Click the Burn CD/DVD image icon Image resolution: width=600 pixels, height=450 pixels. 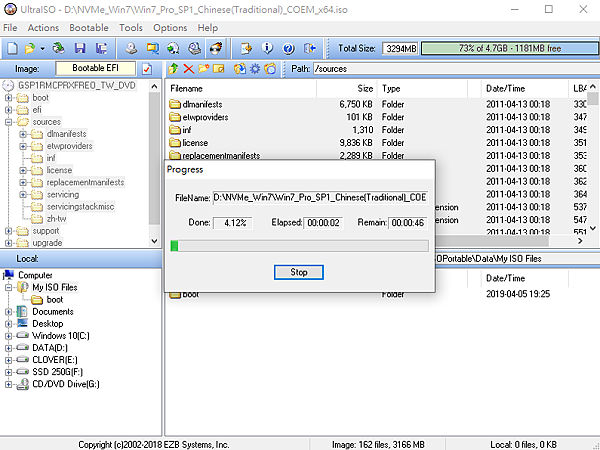[x=216, y=49]
